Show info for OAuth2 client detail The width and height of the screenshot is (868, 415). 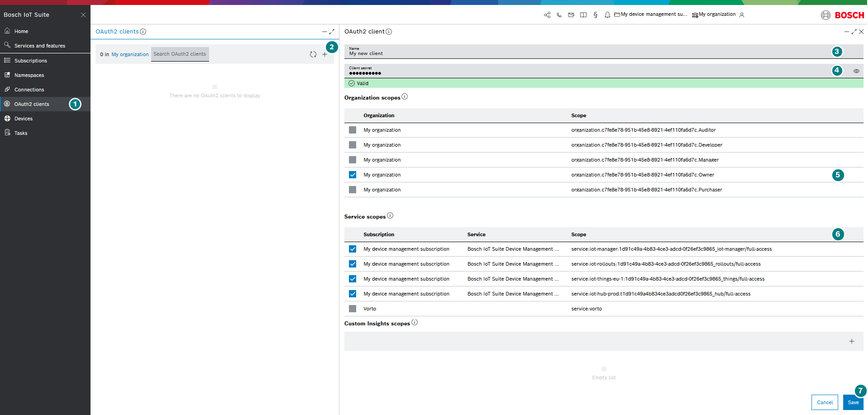[x=389, y=32]
